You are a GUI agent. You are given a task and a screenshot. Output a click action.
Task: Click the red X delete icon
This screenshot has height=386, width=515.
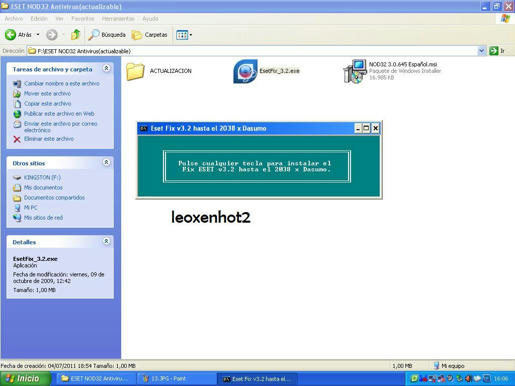(17, 139)
